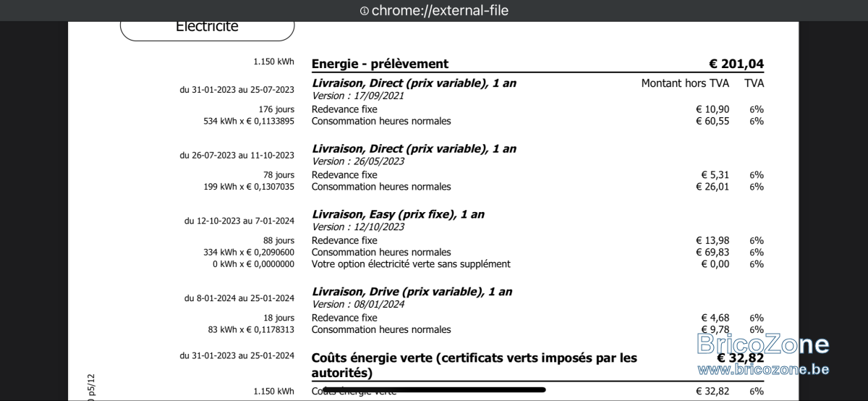
Task: Click the 6% TVA value beside € 10,90
Action: point(757,109)
